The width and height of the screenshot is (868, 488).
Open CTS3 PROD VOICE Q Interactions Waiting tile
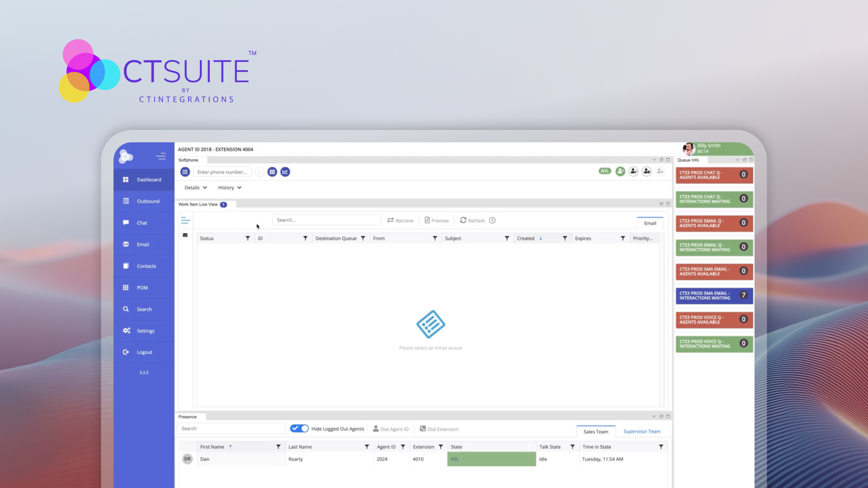click(x=714, y=344)
